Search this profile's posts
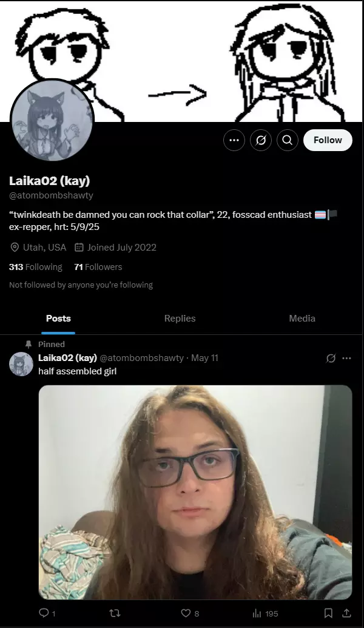364x628 pixels. (288, 140)
